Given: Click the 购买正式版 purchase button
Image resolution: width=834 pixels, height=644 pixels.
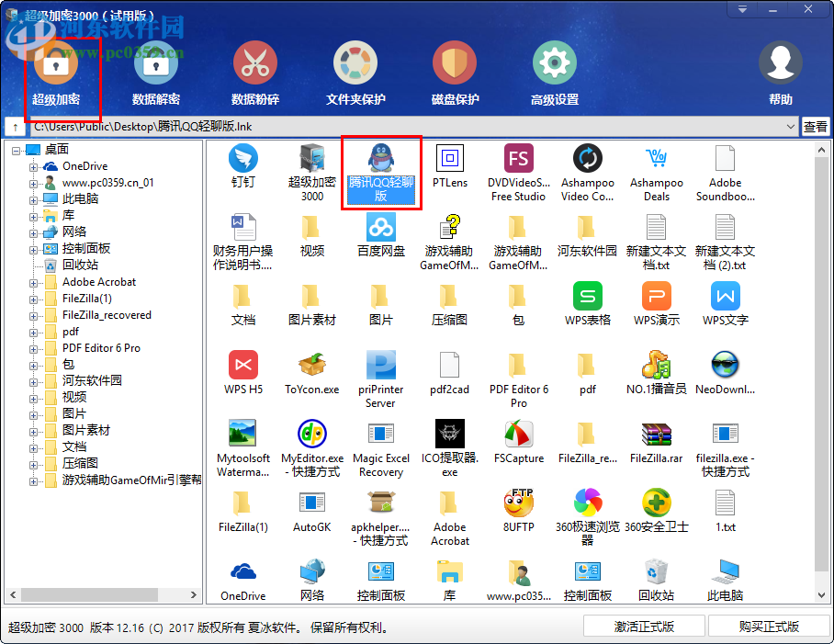Looking at the screenshot, I should click(767, 625).
